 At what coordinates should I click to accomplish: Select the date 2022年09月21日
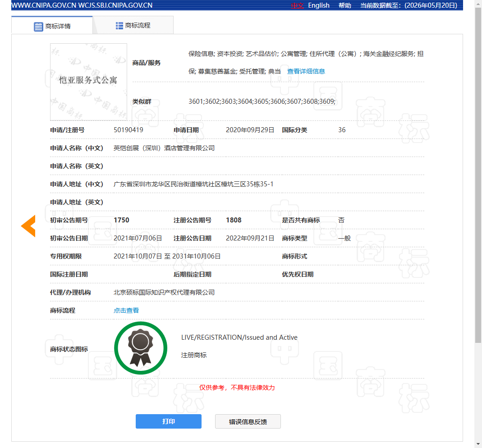[250, 238]
